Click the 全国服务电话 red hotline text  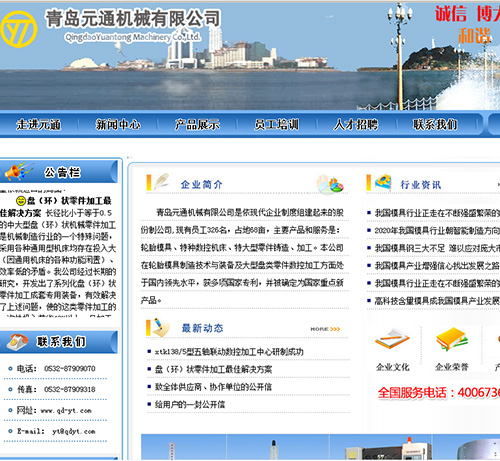439,393
